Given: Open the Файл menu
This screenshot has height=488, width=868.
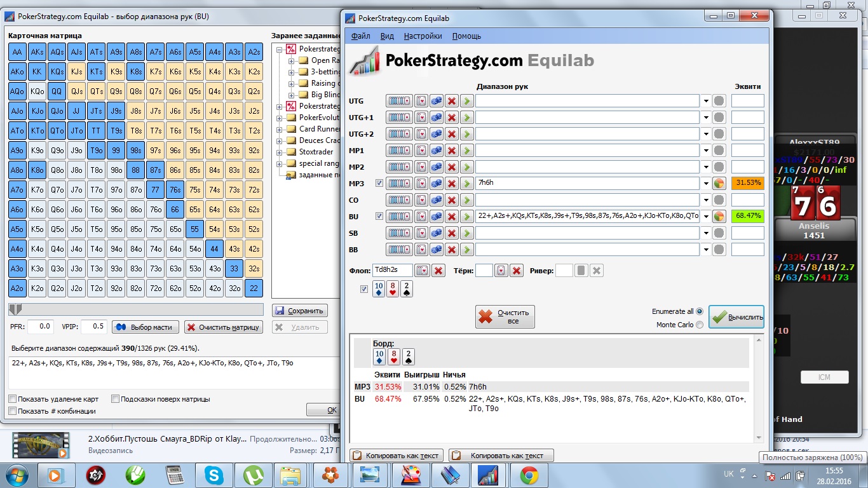Looking at the screenshot, I should coord(360,36).
